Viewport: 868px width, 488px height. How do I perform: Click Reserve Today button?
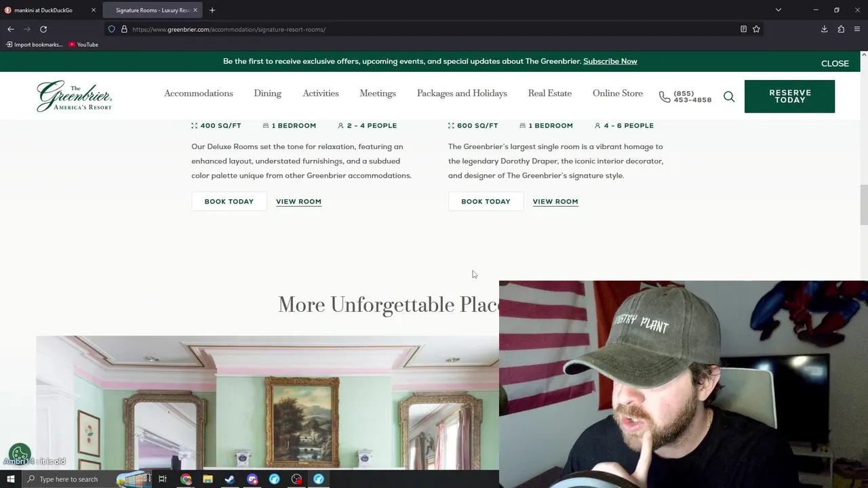pyautogui.click(x=789, y=96)
